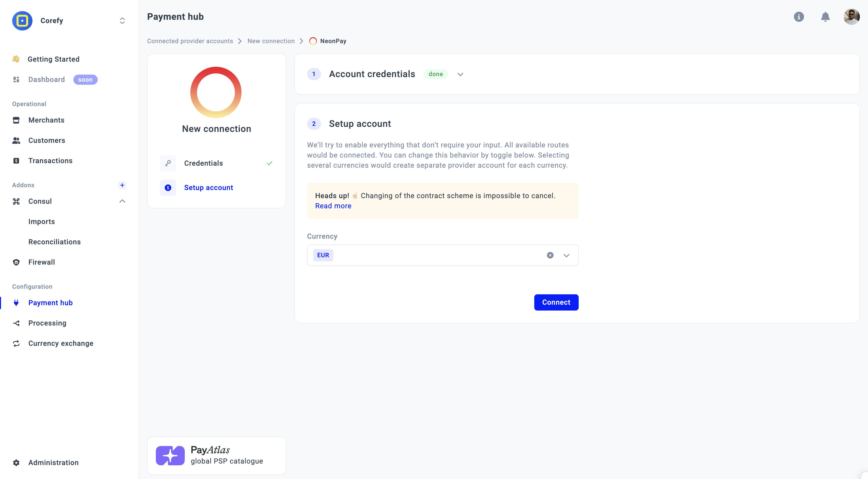Click the Currency exchange arrows icon
The image size is (868, 479).
[x=16, y=343]
